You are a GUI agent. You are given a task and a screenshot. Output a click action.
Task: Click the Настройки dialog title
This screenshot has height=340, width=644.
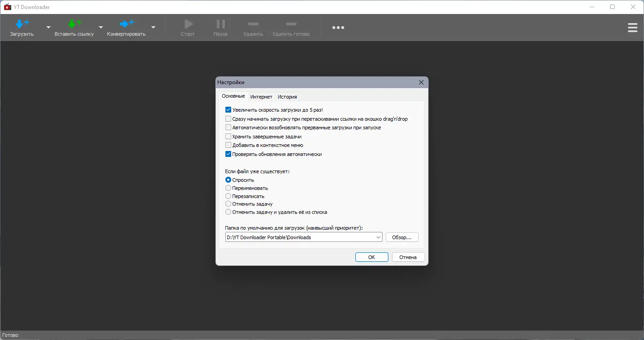(x=231, y=82)
